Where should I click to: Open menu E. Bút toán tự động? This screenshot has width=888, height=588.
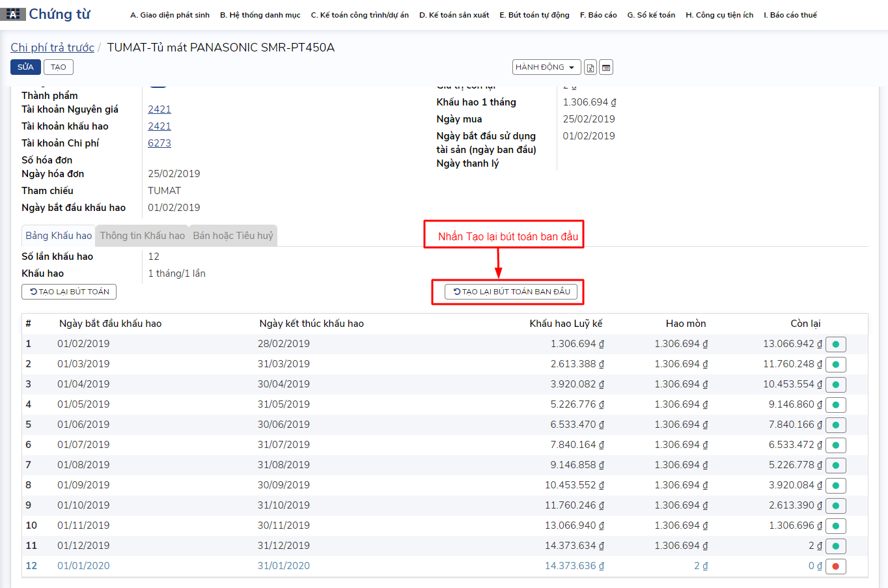tap(534, 15)
